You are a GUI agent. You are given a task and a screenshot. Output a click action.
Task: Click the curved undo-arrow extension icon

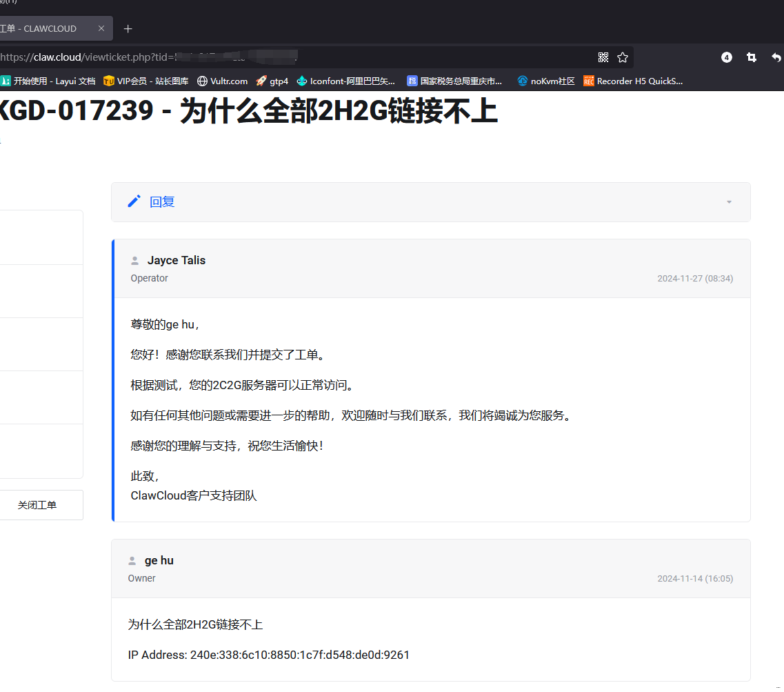pos(775,57)
